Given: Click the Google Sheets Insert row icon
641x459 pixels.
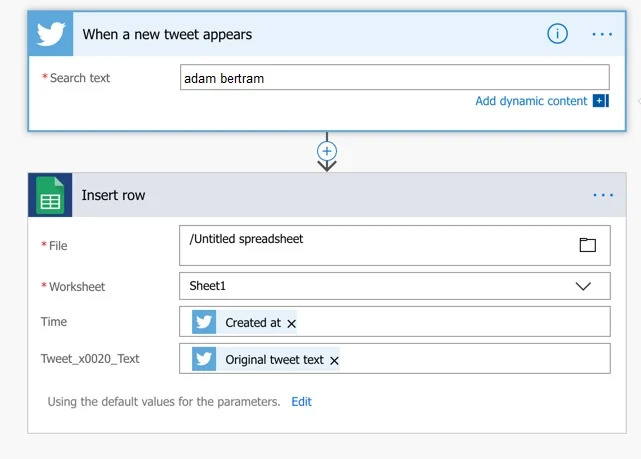Looking at the screenshot, I should (50, 195).
